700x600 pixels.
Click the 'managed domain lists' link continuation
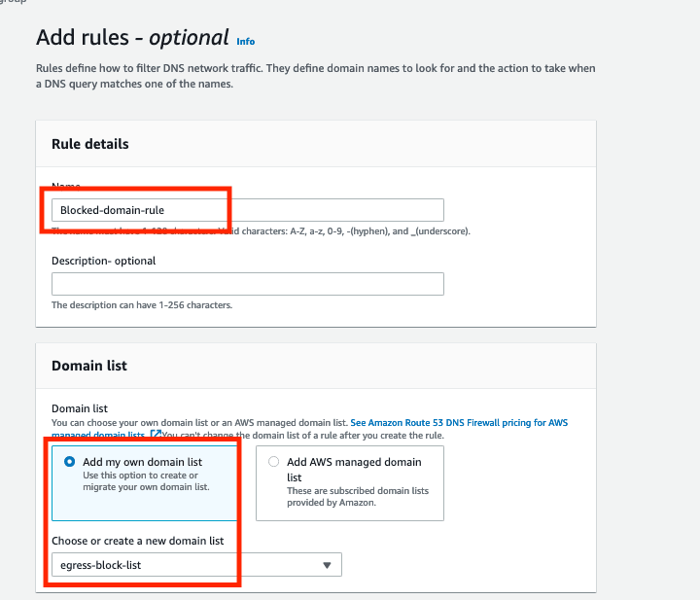coord(98,435)
